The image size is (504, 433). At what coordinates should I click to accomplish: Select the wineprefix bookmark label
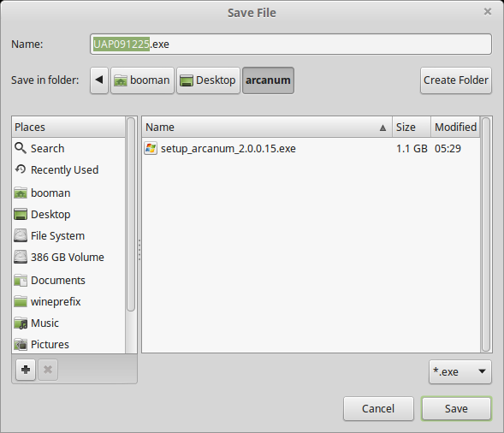pyautogui.click(x=56, y=302)
